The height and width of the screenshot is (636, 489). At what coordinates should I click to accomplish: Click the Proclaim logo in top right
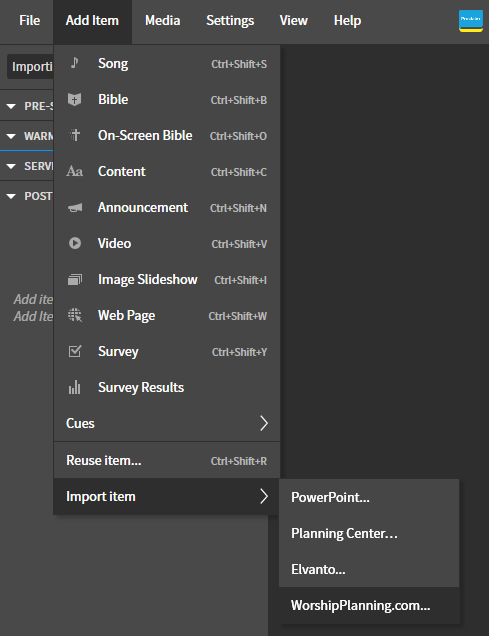point(471,21)
